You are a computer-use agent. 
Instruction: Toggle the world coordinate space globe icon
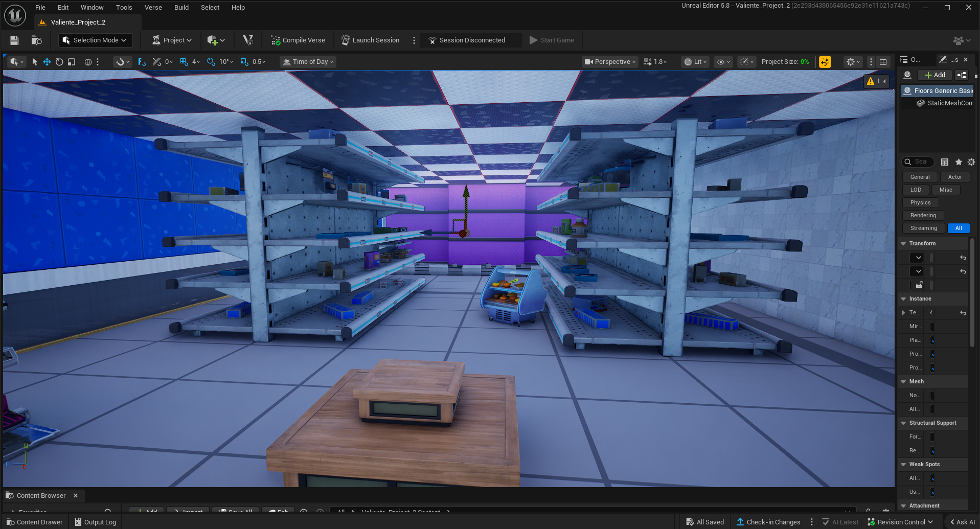[x=88, y=62]
